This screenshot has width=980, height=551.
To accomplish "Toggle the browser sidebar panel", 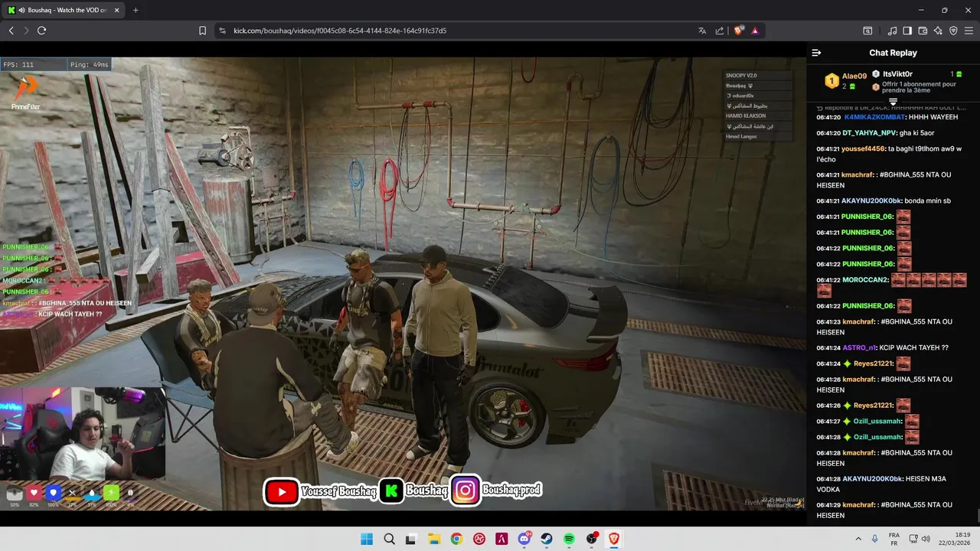I will 907,31.
